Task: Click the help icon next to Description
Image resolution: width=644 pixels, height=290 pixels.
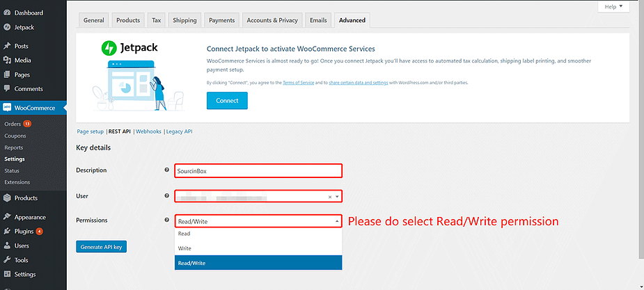Action: [167, 170]
